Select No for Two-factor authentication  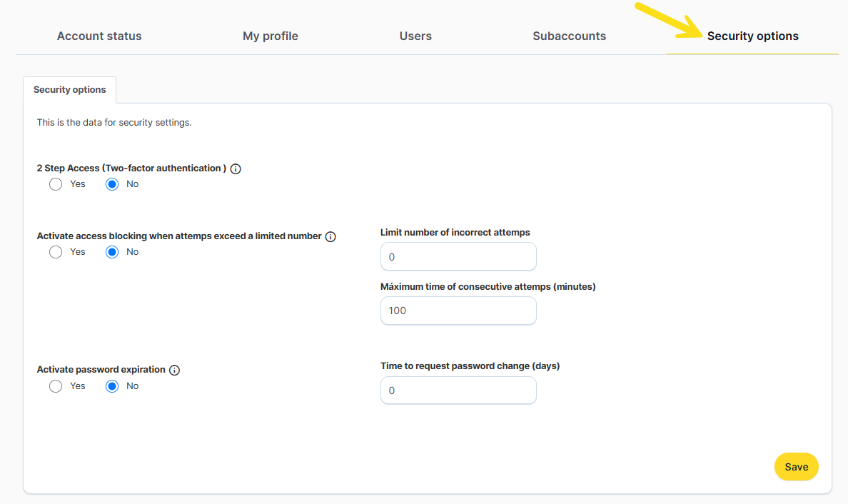pyautogui.click(x=112, y=184)
